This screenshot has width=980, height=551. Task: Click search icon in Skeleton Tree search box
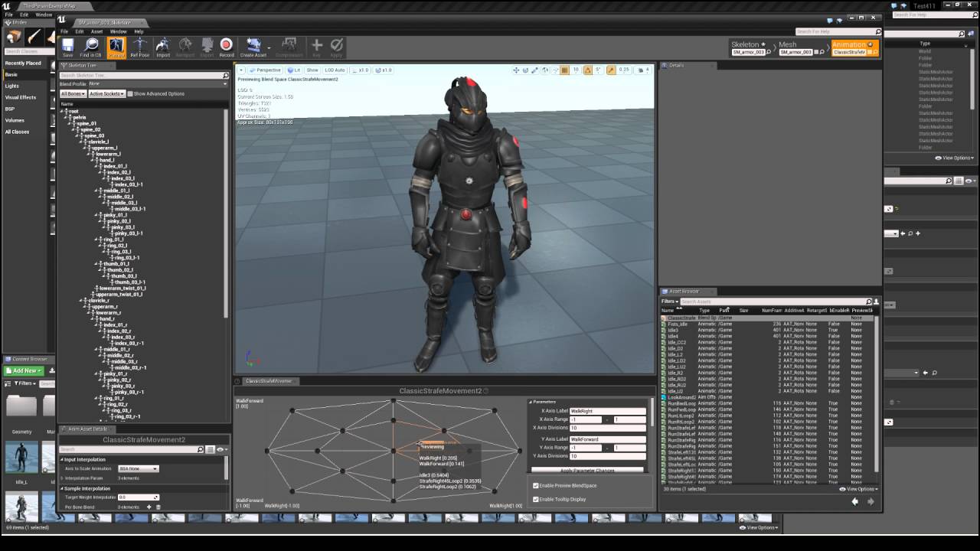[226, 75]
